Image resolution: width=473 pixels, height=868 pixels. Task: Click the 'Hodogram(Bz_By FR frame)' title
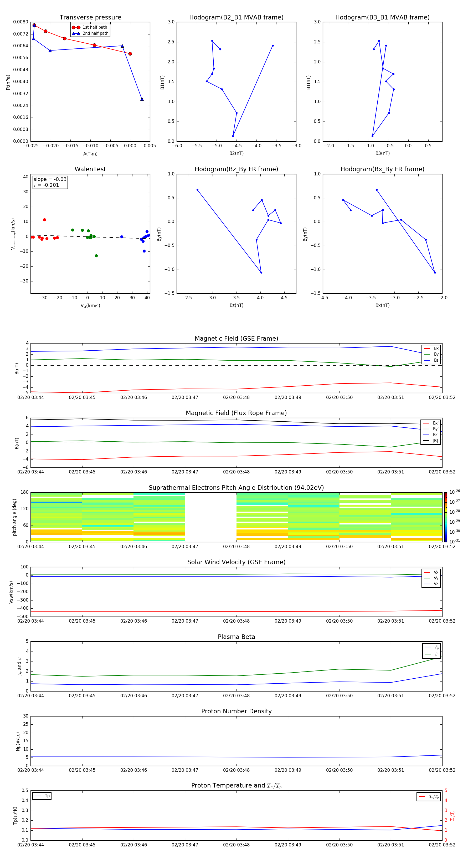click(236, 169)
